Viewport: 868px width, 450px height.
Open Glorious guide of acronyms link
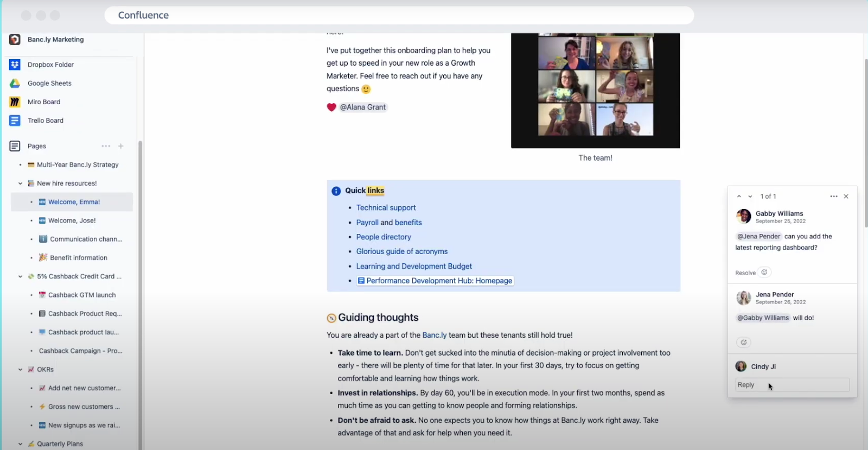click(402, 251)
